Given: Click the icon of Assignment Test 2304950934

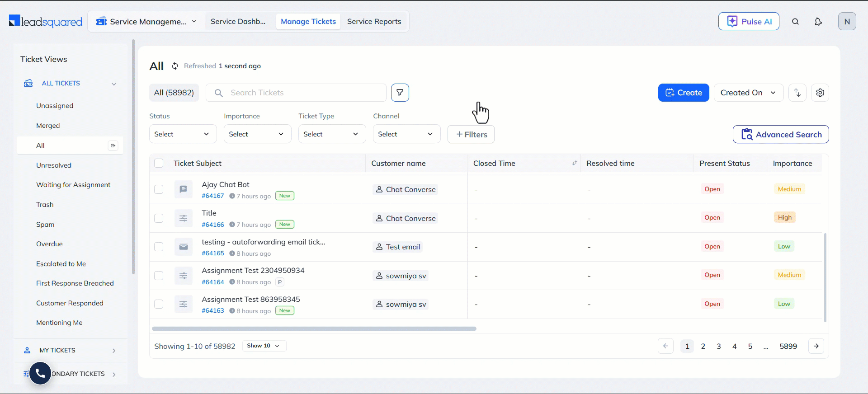Looking at the screenshot, I should [x=184, y=276].
